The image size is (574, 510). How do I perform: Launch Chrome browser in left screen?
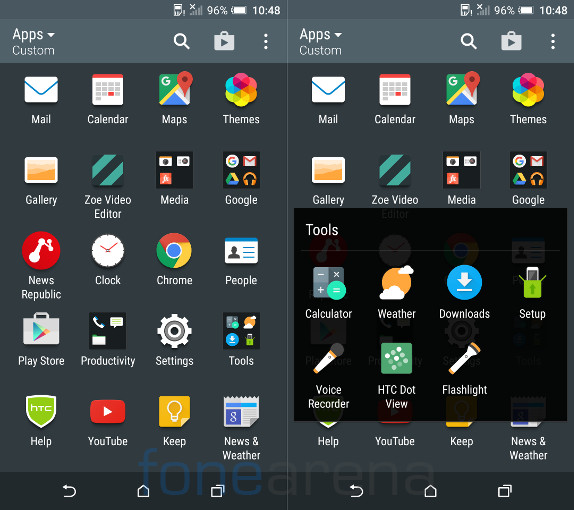click(174, 251)
